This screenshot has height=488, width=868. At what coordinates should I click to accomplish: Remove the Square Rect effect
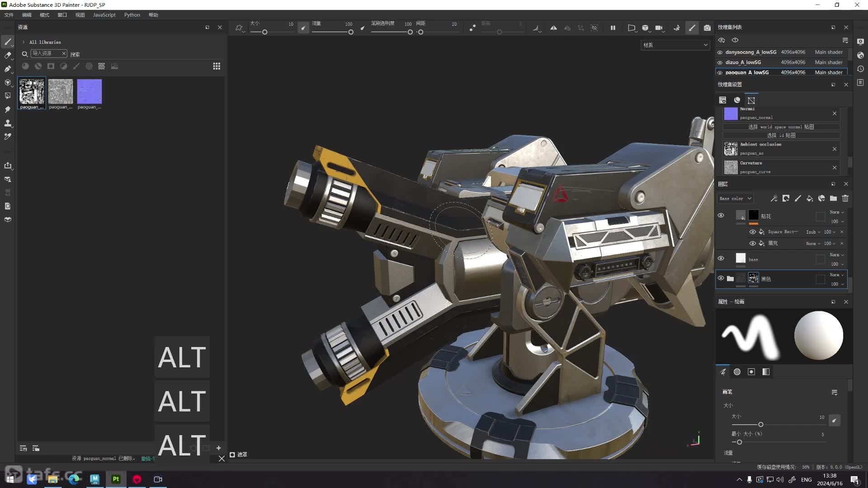(x=842, y=232)
